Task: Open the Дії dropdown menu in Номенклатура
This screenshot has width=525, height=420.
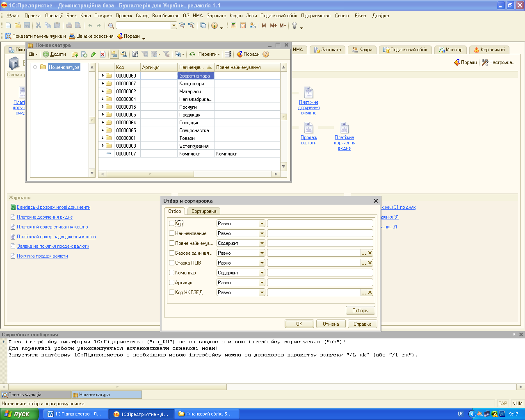Action: point(33,54)
